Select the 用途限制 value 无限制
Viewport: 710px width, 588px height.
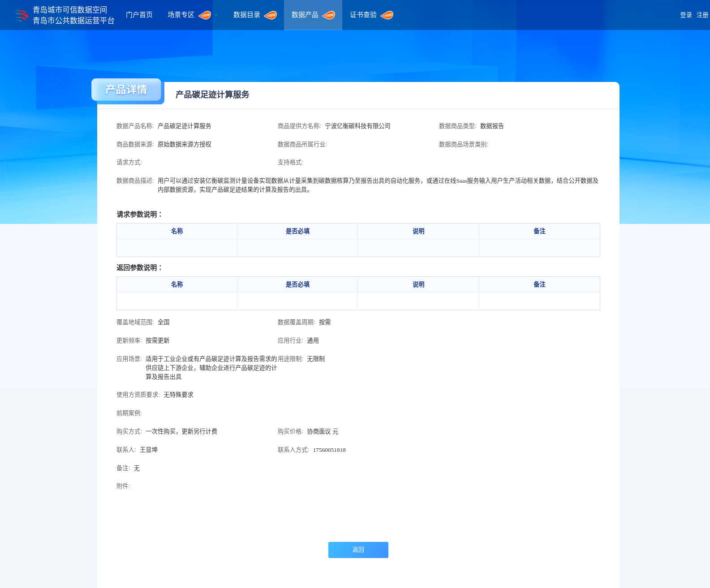point(316,359)
